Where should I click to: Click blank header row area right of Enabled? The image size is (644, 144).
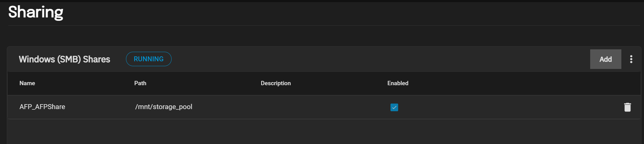coord(520,83)
